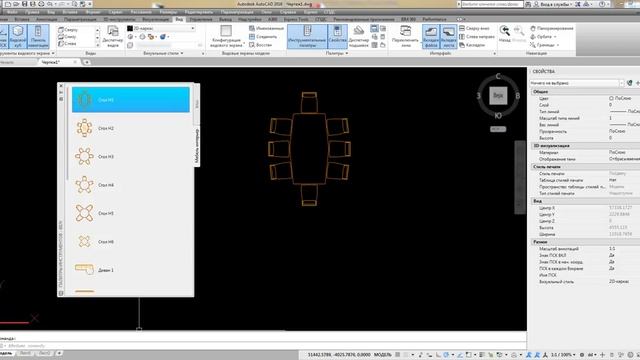
Task: Open the Управление ribbon tab
Action: pyautogui.click(x=201, y=19)
